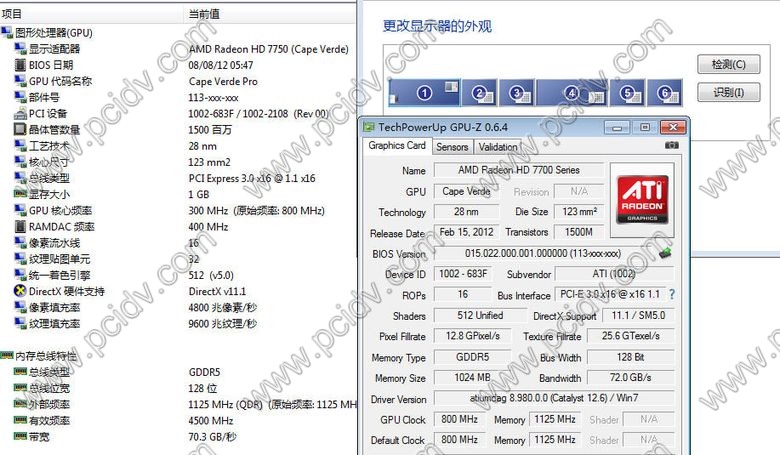Open the Validation tab
The height and width of the screenshot is (455, 780).
click(x=498, y=147)
